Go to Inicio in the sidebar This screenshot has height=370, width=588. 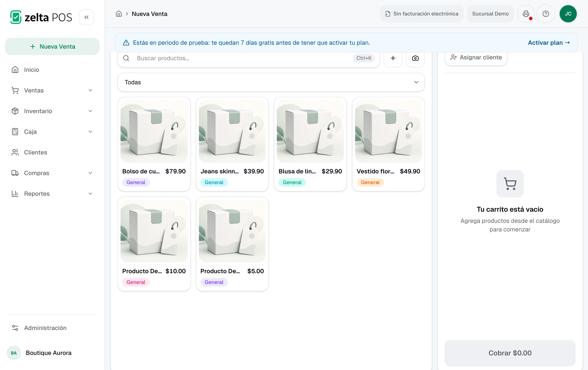click(52, 70)
